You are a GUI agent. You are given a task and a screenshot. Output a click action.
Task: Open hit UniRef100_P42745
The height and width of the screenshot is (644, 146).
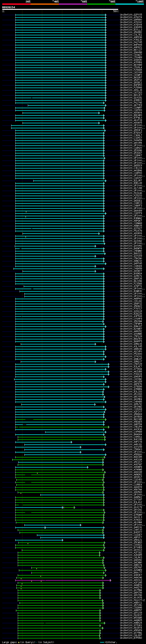pos(131,42)
